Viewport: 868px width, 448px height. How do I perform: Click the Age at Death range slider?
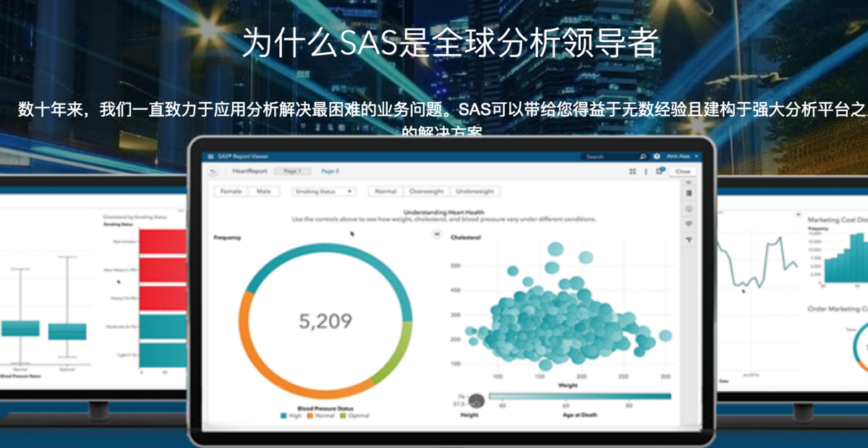580,396
